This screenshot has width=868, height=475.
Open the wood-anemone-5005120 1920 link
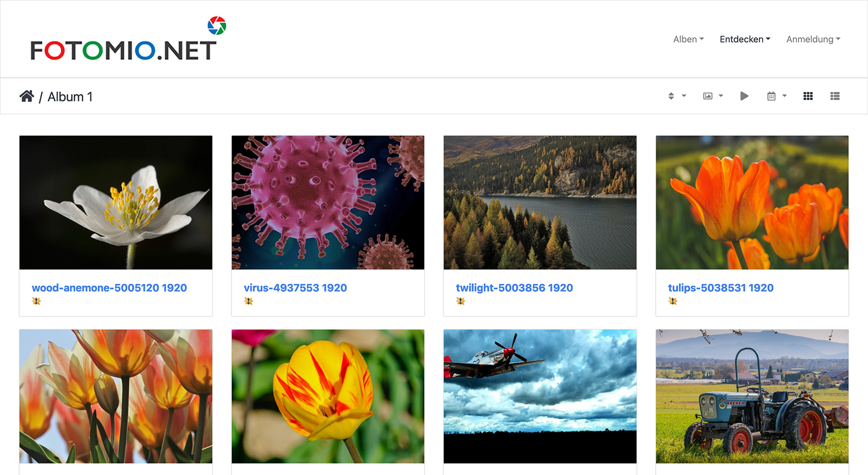(109, 288)
